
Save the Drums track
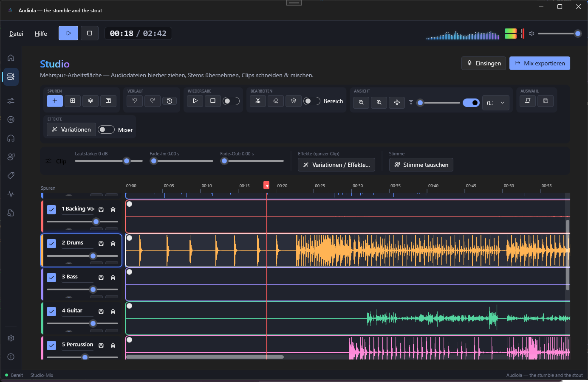coord(101,244)
